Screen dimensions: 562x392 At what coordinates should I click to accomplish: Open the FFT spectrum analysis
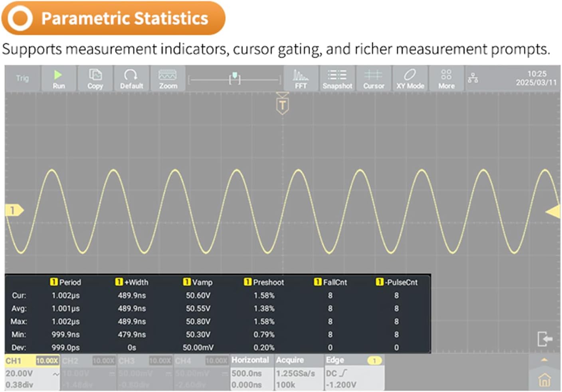tap(301, 79)
